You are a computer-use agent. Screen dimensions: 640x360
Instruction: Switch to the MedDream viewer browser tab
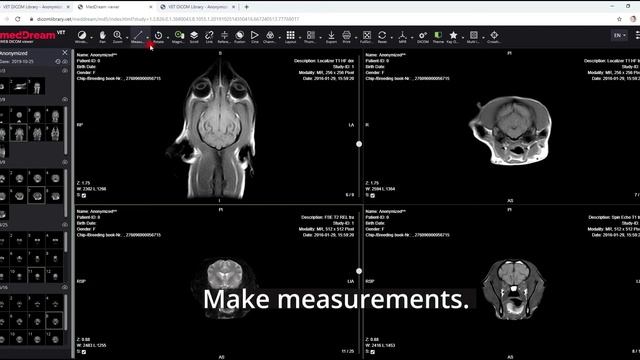pyautogui.click(x=115, y=7)
